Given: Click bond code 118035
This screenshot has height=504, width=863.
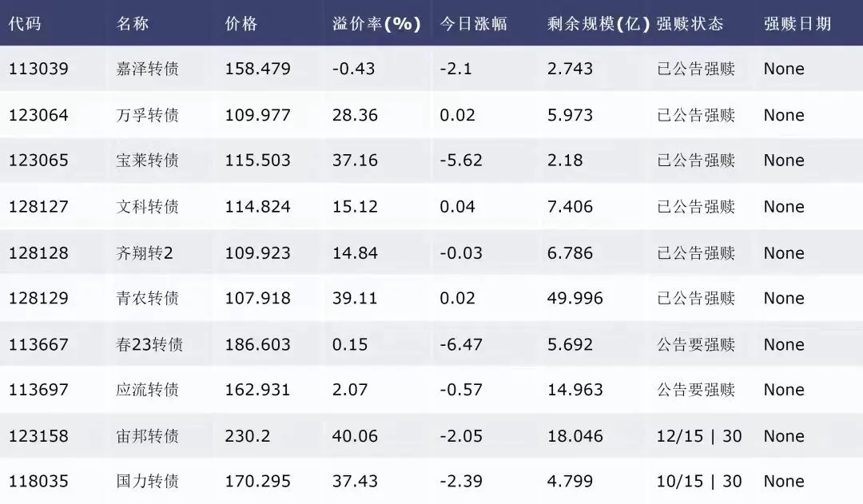Looking at the screenshot, I should 38,482.
